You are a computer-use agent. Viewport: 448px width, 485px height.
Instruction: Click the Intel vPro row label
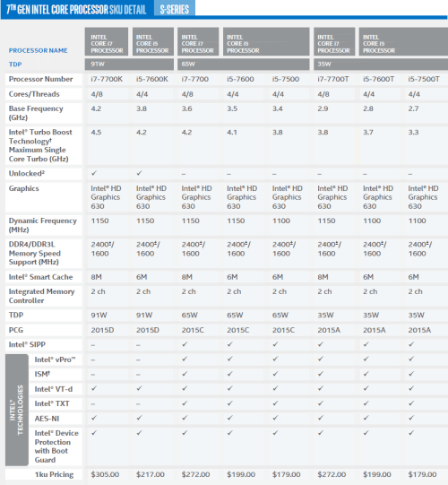click(x=55, y=359)
